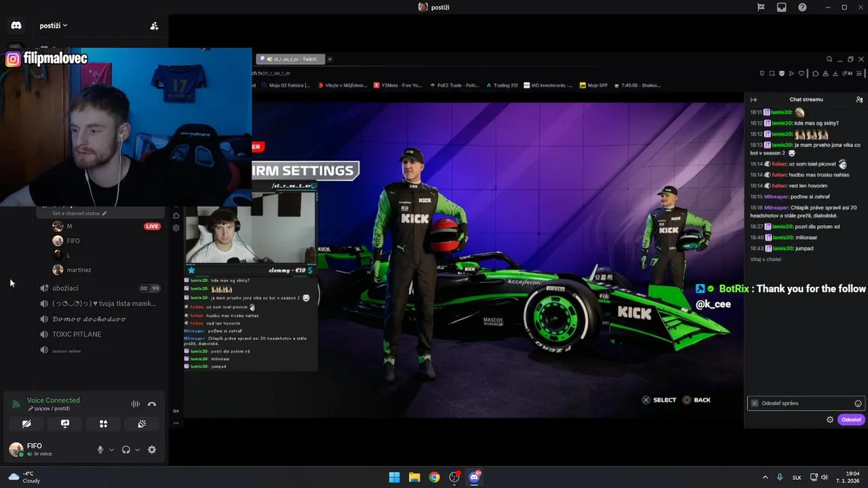Open Discord user settings gear
Image resolution: width=868 pixels, height=488 pixels.
tap(152, 449)
